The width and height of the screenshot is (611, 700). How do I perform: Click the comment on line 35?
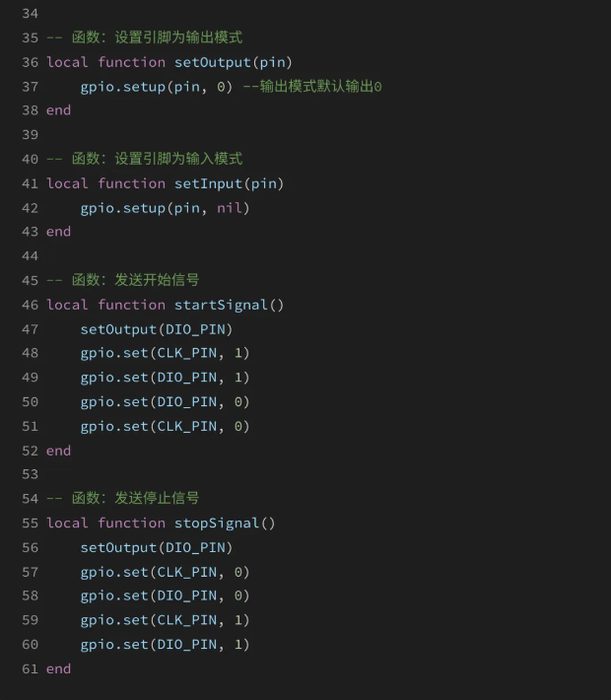pos(145,37)
